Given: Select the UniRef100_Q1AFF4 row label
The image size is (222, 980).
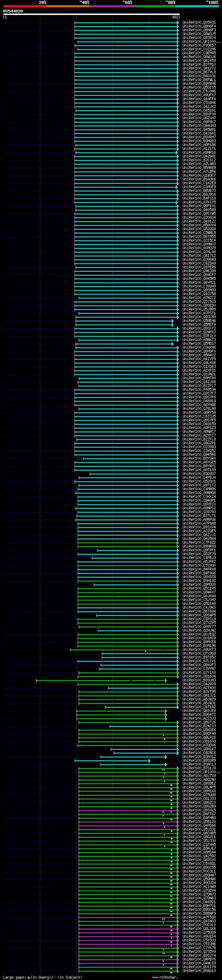Looking at the screenshot, I should click(199, 99).
